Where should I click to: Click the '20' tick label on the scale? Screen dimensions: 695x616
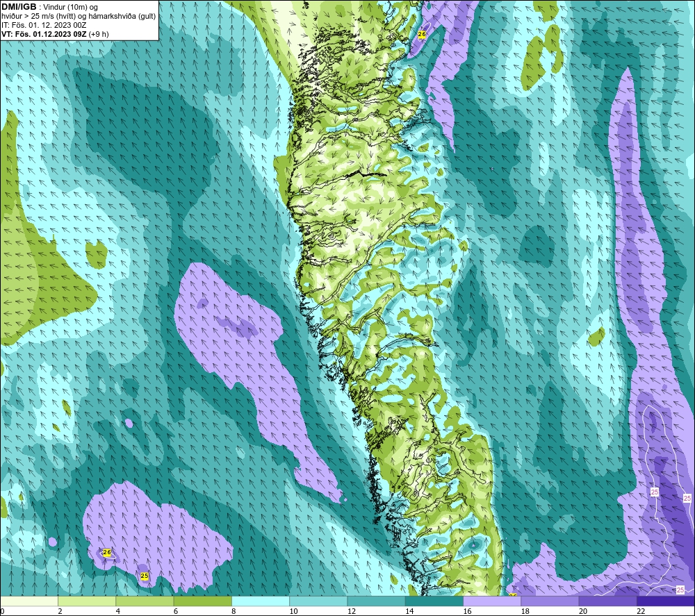pyautogui.click(x=583, y=611)
